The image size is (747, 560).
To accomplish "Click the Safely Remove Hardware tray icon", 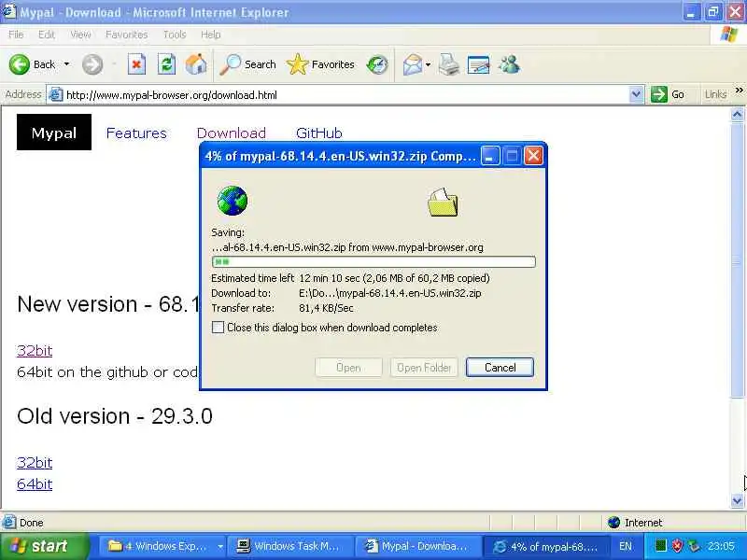I will pyautogui.click(x=694, y=546).
